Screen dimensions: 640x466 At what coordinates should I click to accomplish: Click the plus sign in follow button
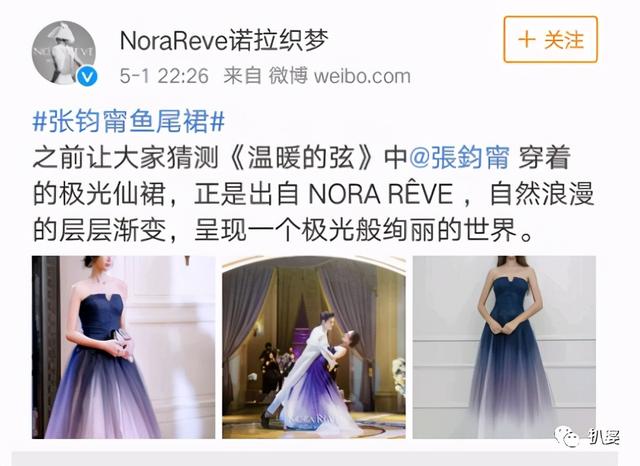tap(527, 40)
